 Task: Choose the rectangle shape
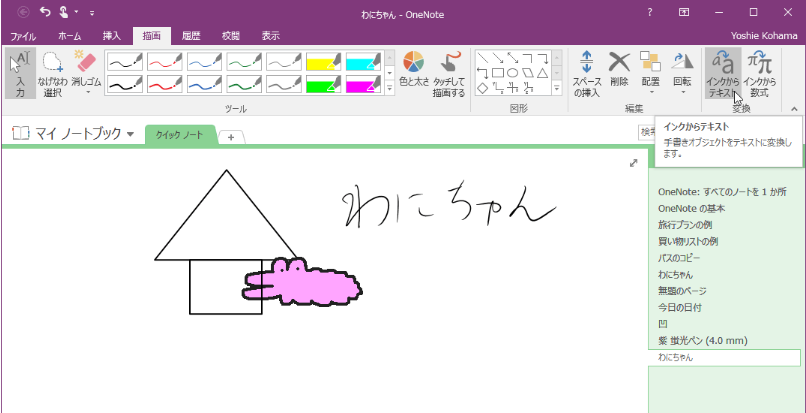[x=497, y=73]
